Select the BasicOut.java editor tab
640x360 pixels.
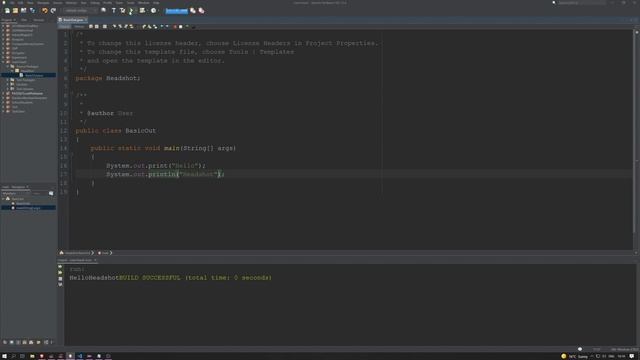[73, 20]
